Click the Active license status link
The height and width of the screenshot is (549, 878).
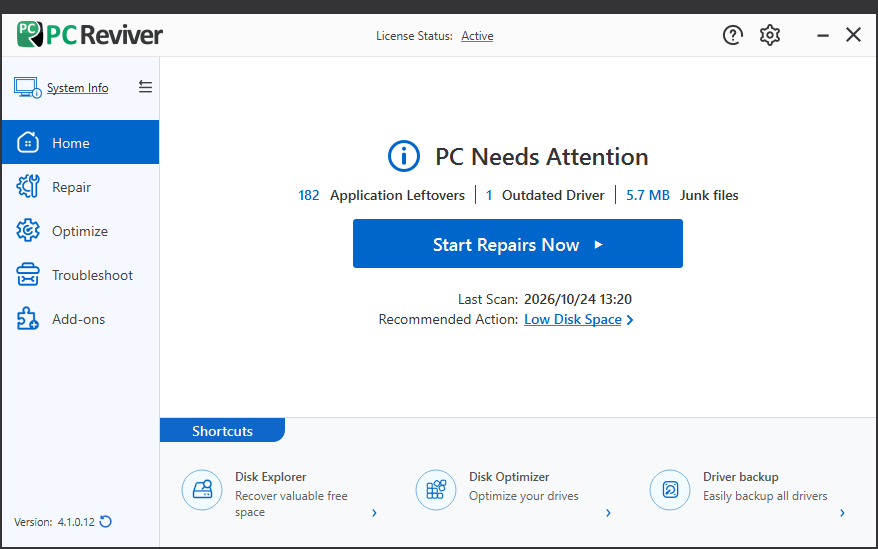pos(477,36)
